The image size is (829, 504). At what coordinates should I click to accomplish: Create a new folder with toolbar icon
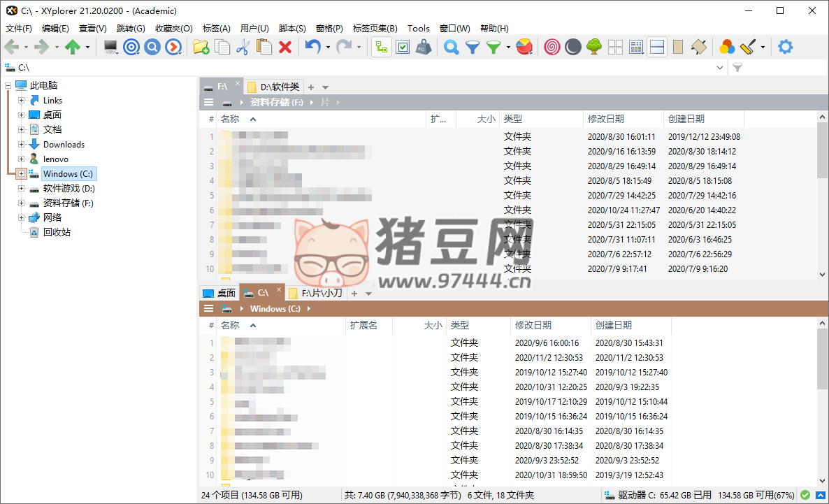pos(201,47)
